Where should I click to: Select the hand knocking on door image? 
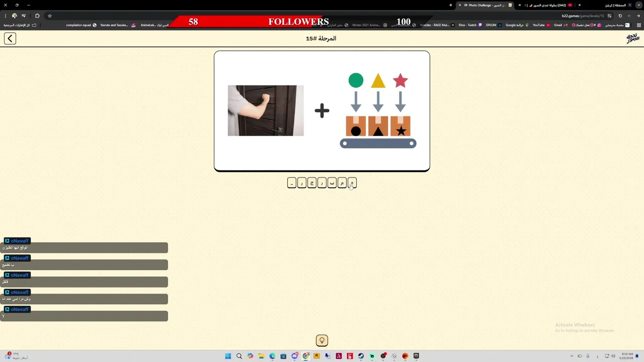point(266,111)
